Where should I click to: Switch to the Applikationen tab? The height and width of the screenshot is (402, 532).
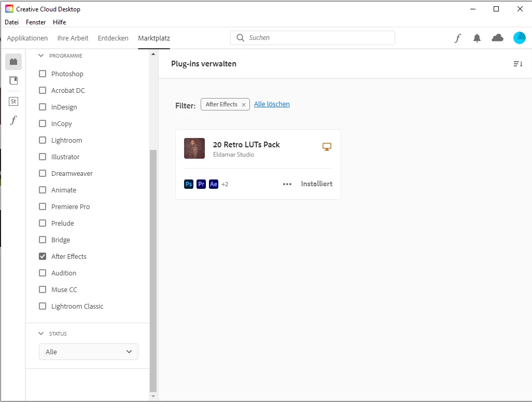click(x=27, y=38)
